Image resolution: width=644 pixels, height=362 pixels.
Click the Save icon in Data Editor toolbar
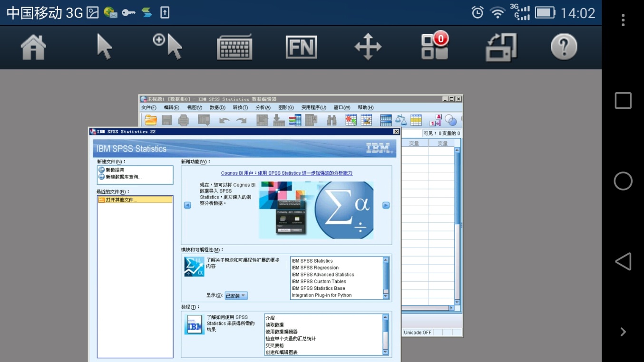tap(167, 120)
